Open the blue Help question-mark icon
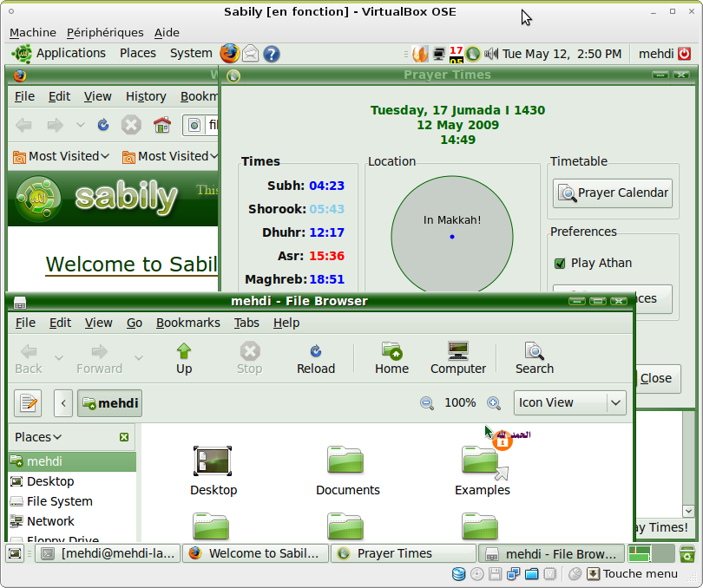Screen dimensions: 703x588 click(x=269, y=53)
